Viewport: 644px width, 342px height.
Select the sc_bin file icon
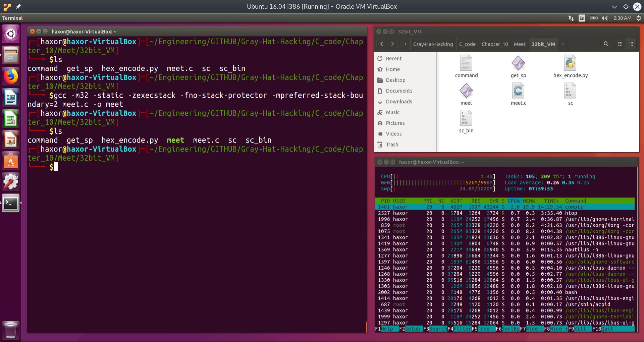coord(466,118)
